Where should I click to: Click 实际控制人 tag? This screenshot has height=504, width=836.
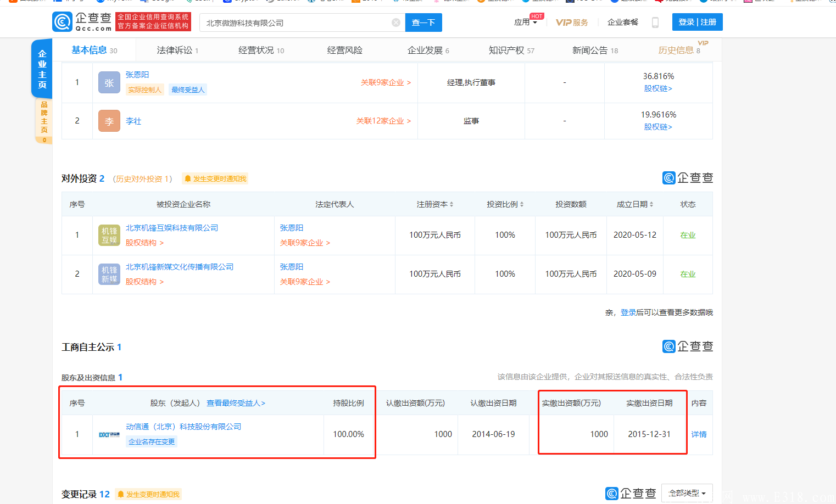click(x=145, y=90)
